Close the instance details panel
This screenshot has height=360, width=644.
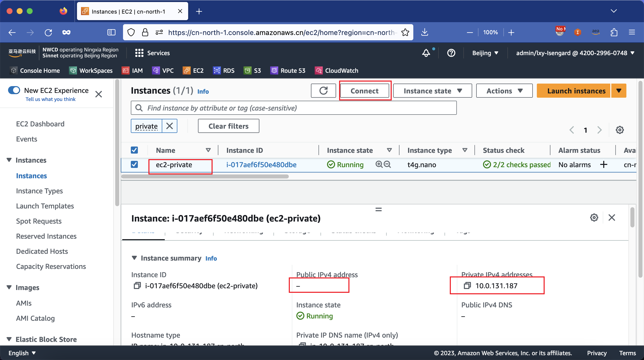(x=612, y=218)
